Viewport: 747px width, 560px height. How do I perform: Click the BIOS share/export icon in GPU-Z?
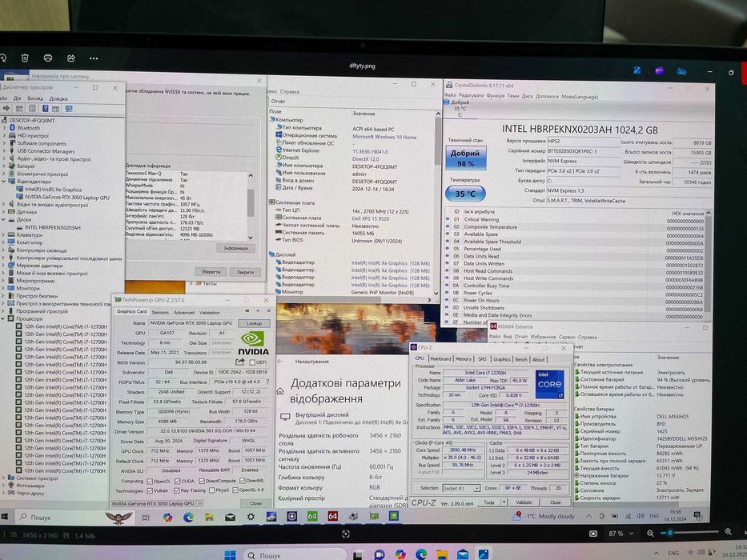(239, 362)
